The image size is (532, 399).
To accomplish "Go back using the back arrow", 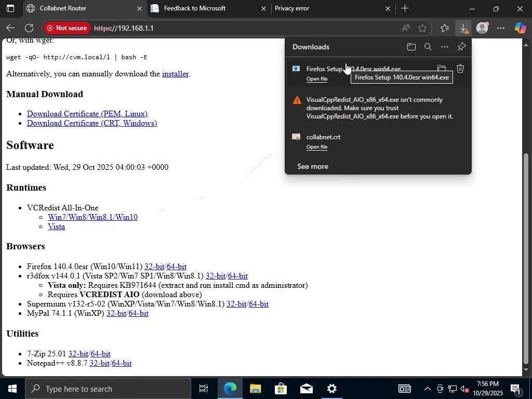I will pyautogui.click(x=10, y=28).
